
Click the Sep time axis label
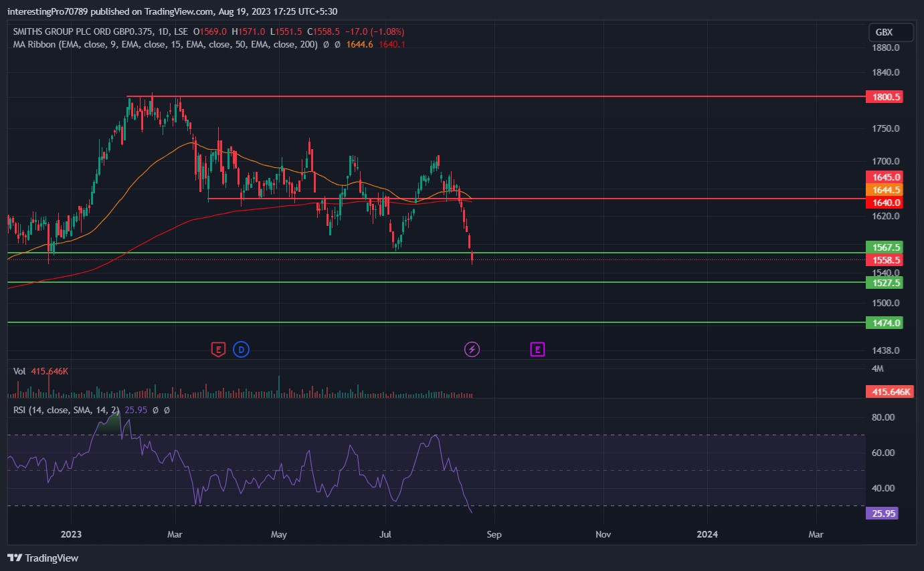pos(494,534)
